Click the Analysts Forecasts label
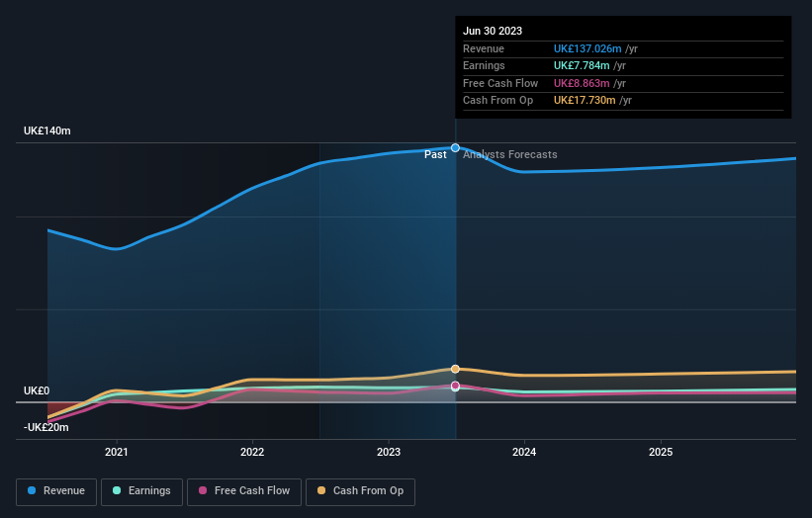Screen dimensions: 812x518 click(x=510, y=154)
